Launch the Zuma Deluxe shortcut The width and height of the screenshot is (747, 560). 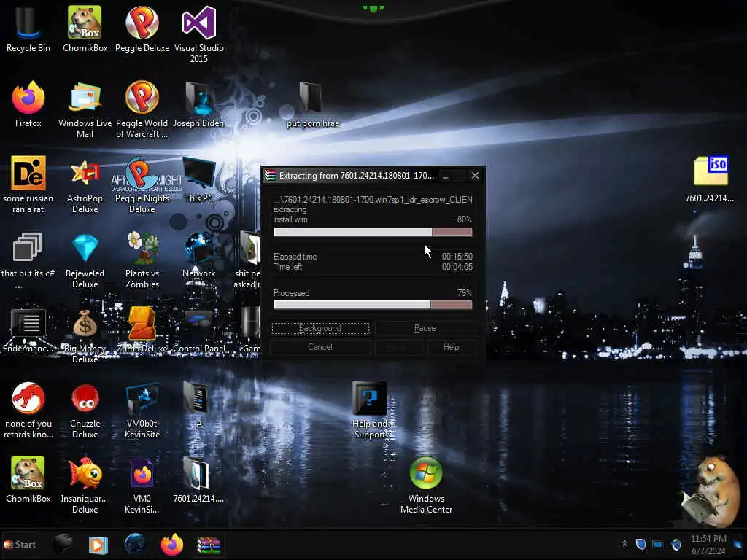coord(142,330)
